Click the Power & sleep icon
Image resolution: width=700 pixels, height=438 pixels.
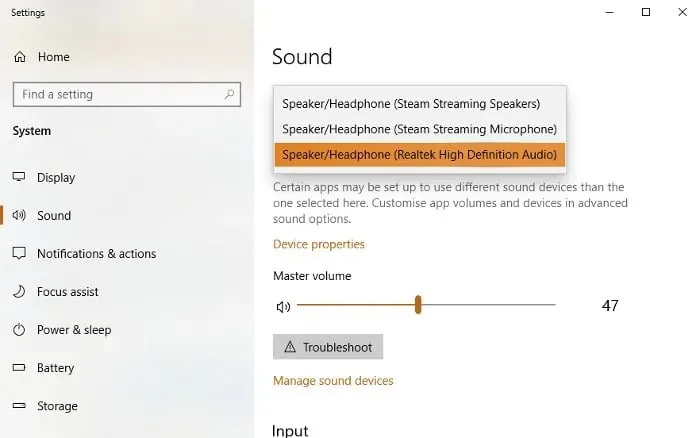pyautogui.click(x=19, y=330)
